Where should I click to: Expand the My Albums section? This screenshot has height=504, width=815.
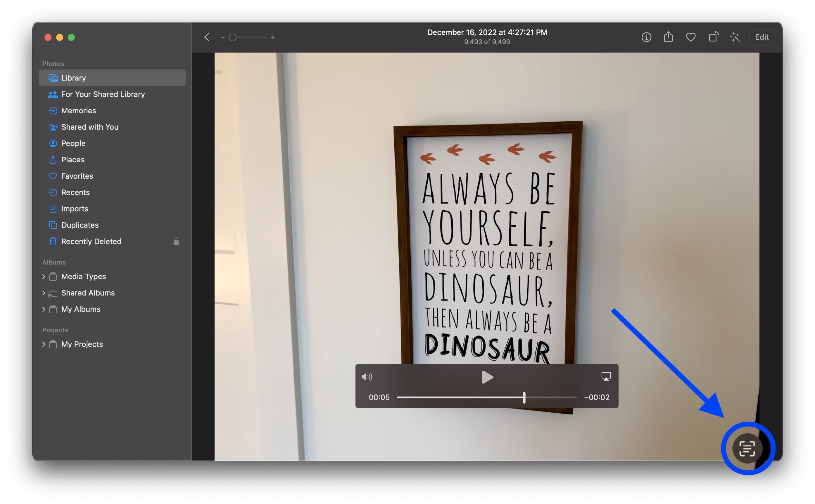44,309
